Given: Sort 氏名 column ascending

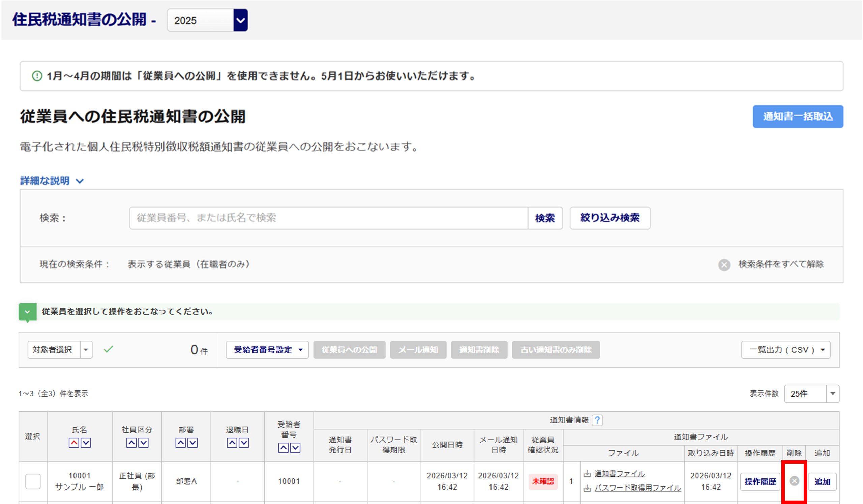Looking at the screenshot, I should click(73, 443).
